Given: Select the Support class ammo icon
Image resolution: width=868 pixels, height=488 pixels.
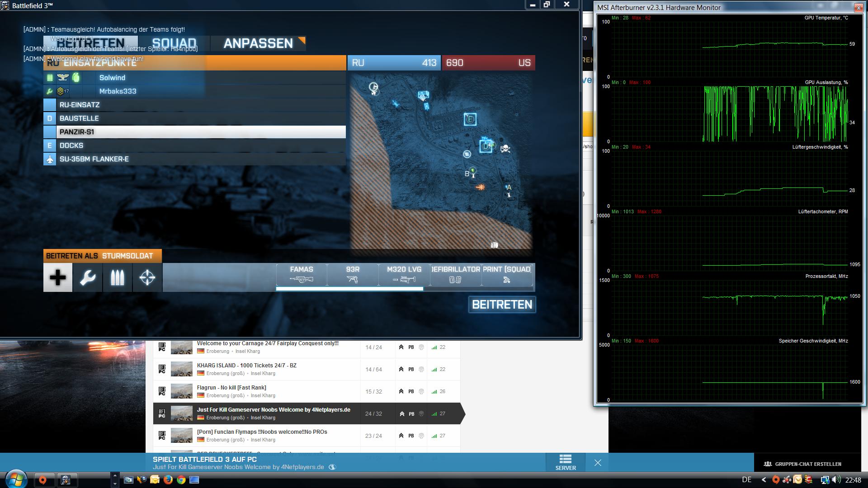Looking at the screenshot, I should (x=118, y=277).
